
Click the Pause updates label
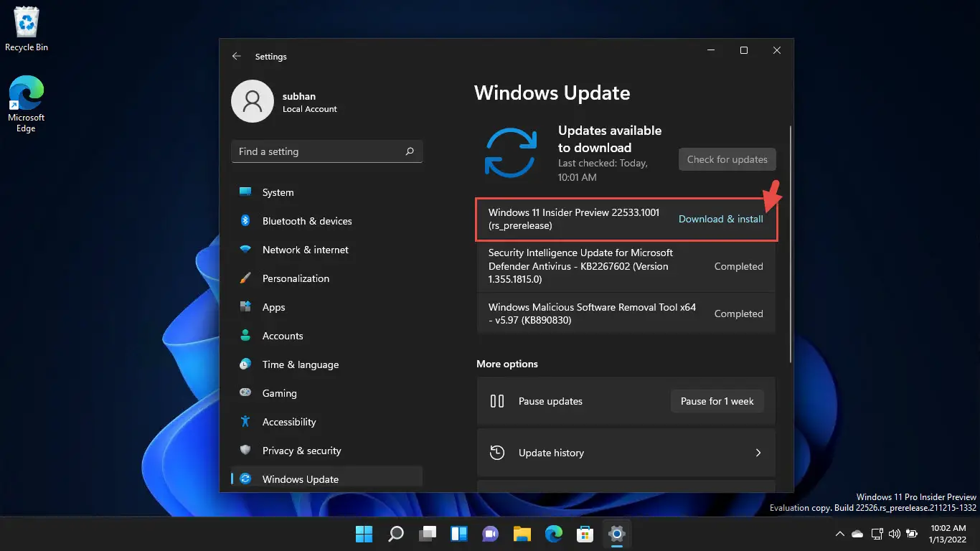pos(550,401)
